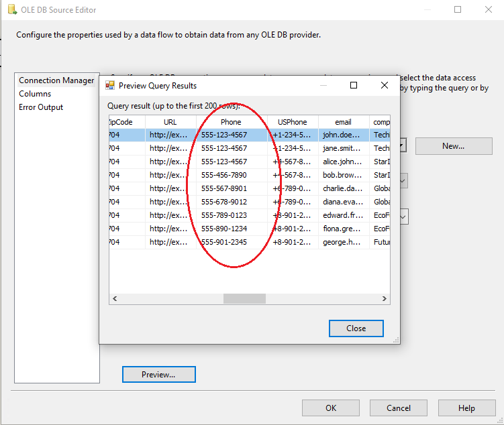Image resolution: width=504 pixels, height=425 pixels.
Task: Click the Preview... button
Action: (158, 375)
